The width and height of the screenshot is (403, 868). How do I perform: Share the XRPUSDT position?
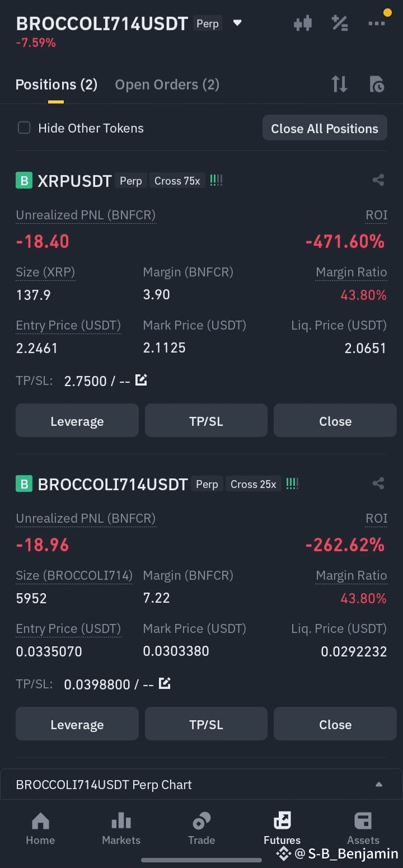tap(378, 180)
